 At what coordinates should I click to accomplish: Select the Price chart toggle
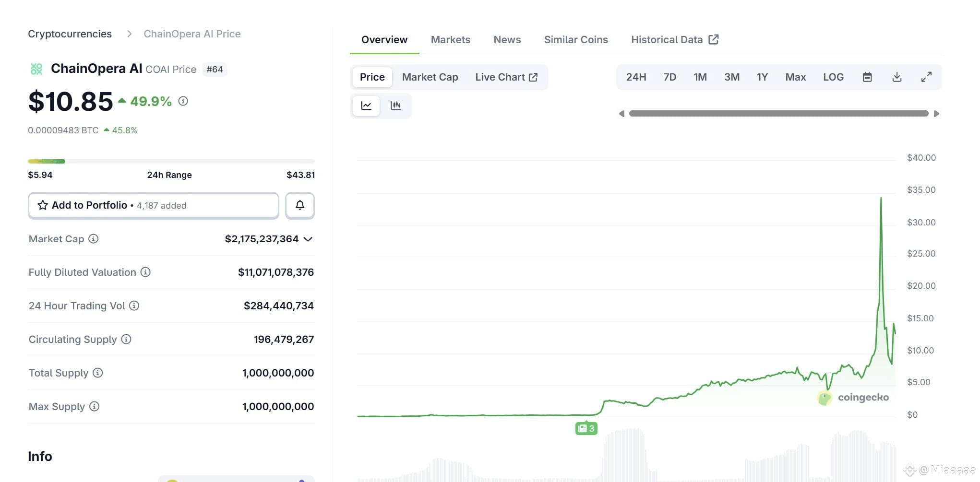coord(372,77)
